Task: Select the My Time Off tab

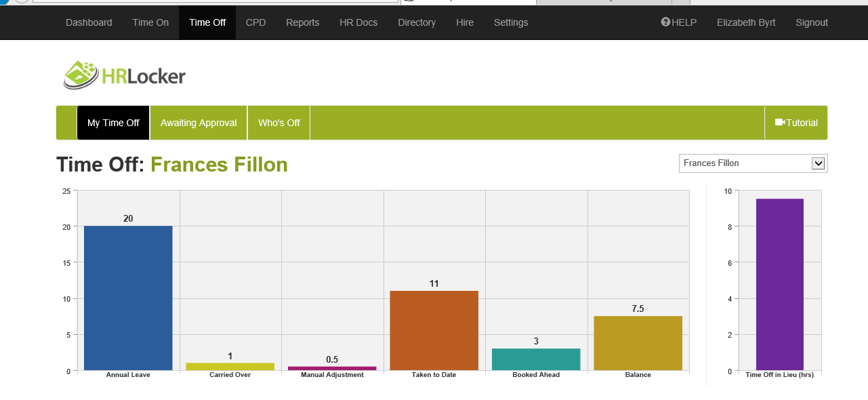Action: click(x=113, y=123)
